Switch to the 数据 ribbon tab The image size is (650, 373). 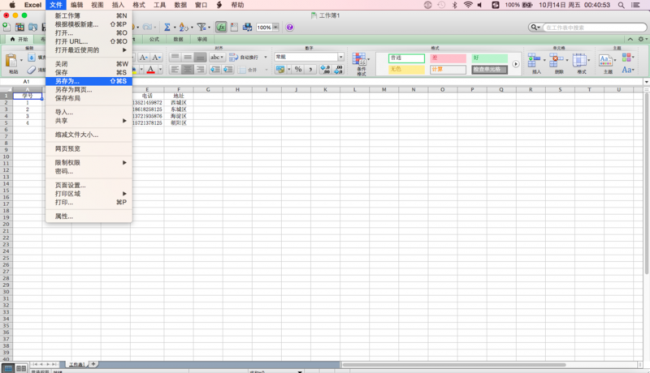(178, 39)
